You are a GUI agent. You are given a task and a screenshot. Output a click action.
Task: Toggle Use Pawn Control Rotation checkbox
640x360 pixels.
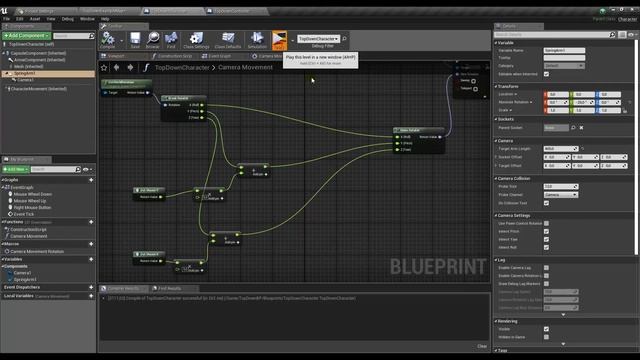pyautogui.click(x=547, y=223)
